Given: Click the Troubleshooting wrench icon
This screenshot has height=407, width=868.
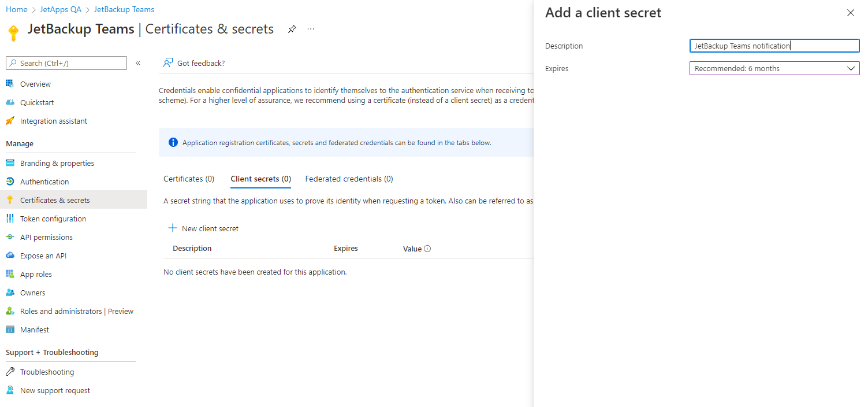Looking at the screenshot, I should point(10,372).
